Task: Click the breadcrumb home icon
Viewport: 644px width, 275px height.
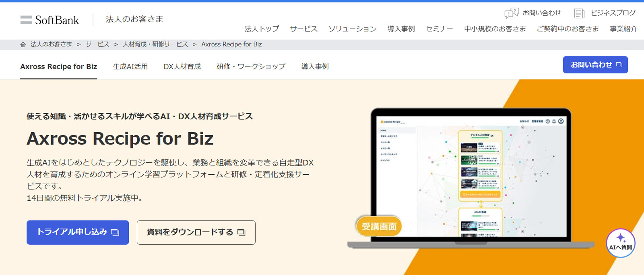Action: (x=23, y=44)
